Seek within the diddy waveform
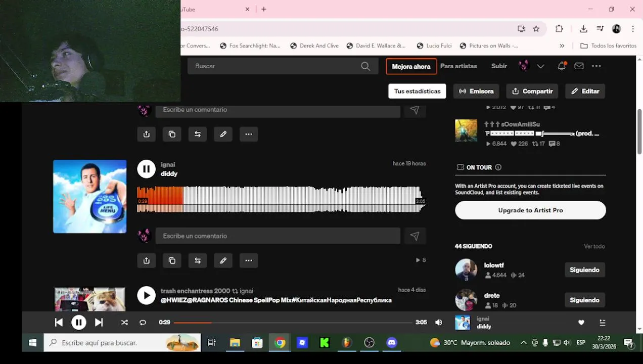The width and height of the screenshot is (643, 364). point(281,199)
